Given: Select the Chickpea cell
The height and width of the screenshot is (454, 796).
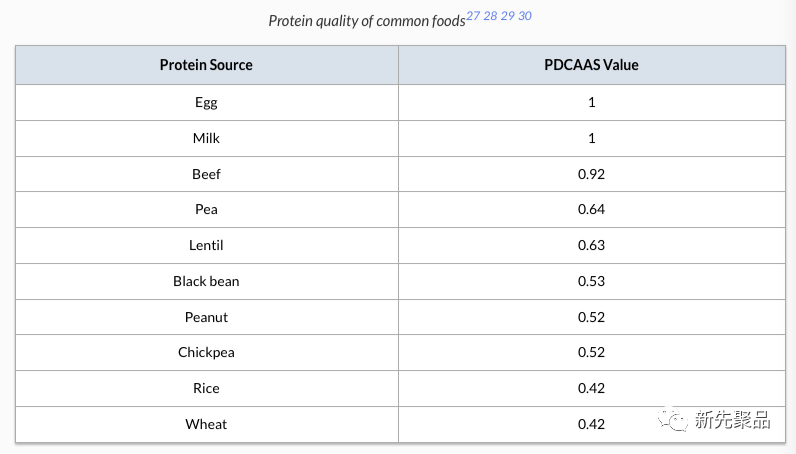Looking at the screenshot, I should (206, 352).
